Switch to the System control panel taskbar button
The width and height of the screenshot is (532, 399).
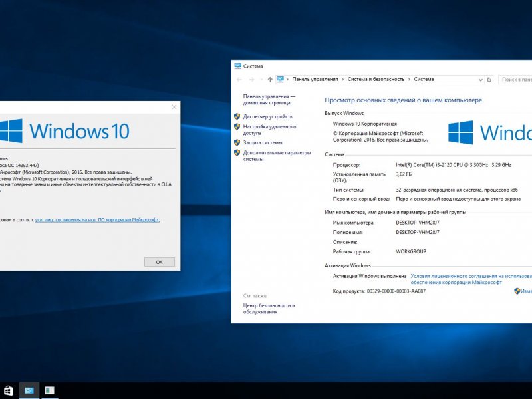click(x=29, y=390)
